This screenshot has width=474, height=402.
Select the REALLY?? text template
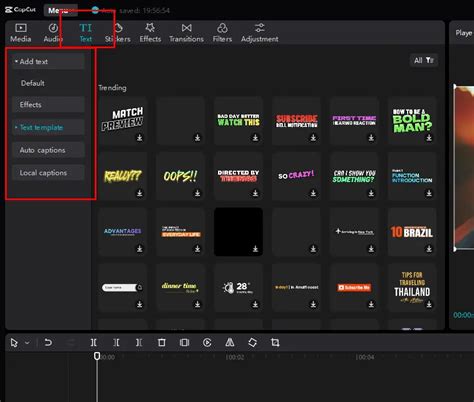pyautogui.click(x=123, y=175)
